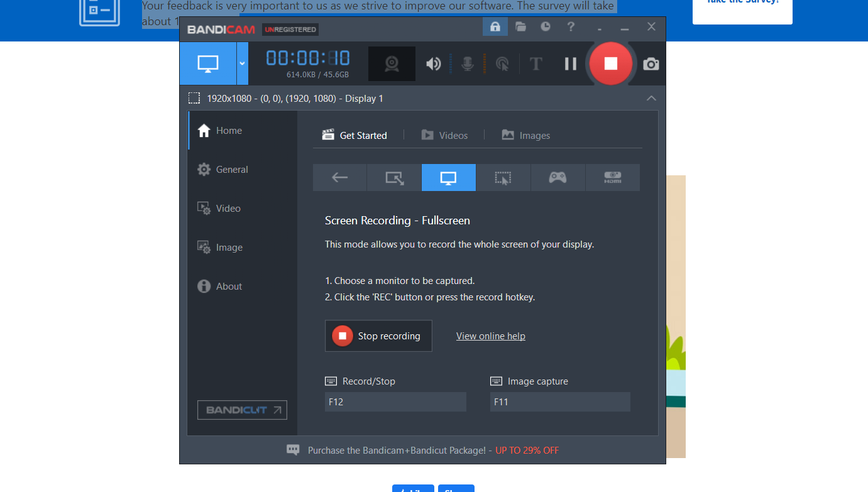Click the speaker volume level meter
This screenshot has width=868, height=492.
[x=451, y=63]
